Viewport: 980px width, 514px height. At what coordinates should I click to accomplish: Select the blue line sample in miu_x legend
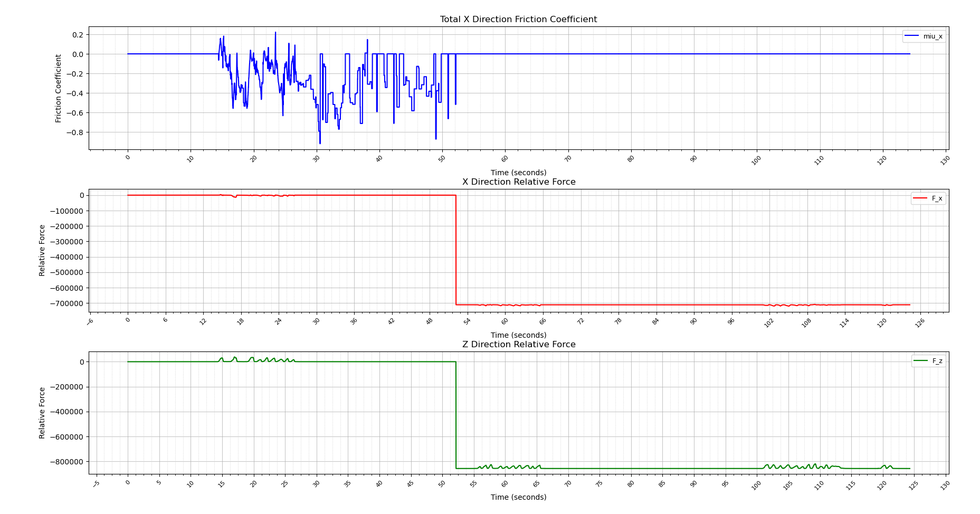click(x=912, y=36)
